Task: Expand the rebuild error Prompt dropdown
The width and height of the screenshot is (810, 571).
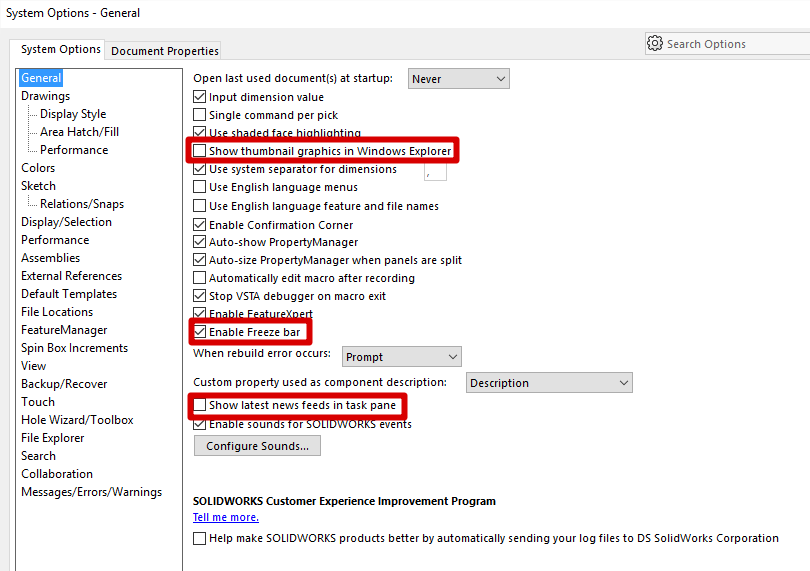Action: tap(401, 357)
